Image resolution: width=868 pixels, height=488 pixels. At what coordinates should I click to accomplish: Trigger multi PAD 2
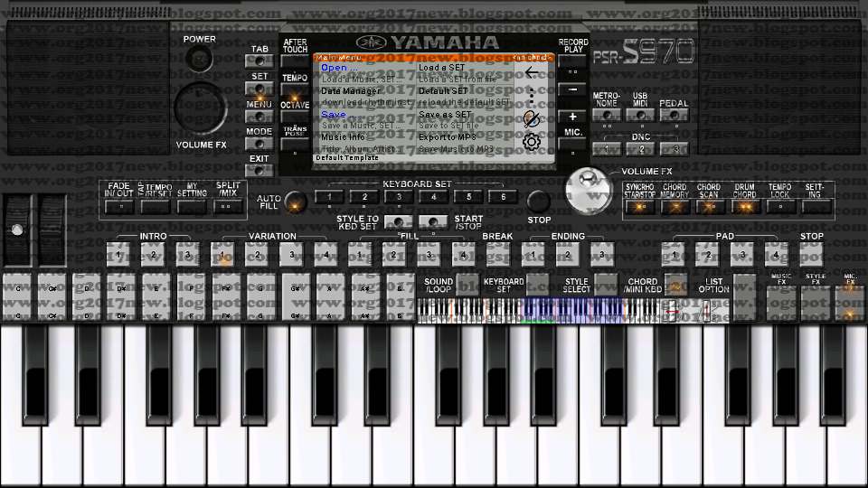coord(708,255)
